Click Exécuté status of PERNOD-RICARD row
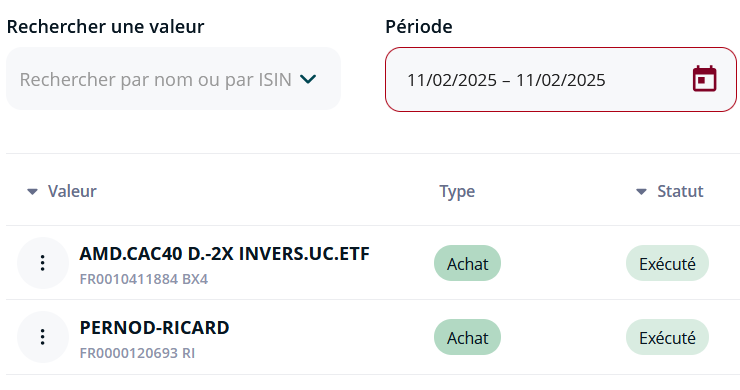 tap(667, 338)
